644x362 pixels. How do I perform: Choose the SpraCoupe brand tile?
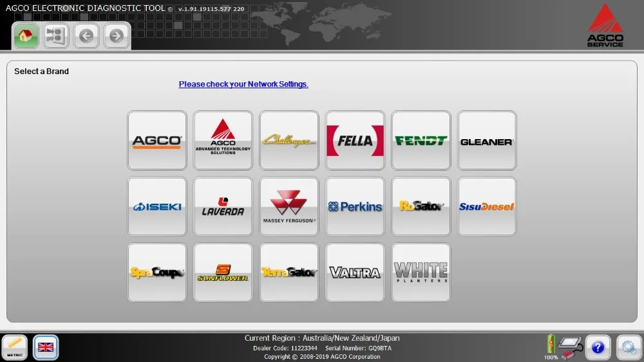[157, 273]
